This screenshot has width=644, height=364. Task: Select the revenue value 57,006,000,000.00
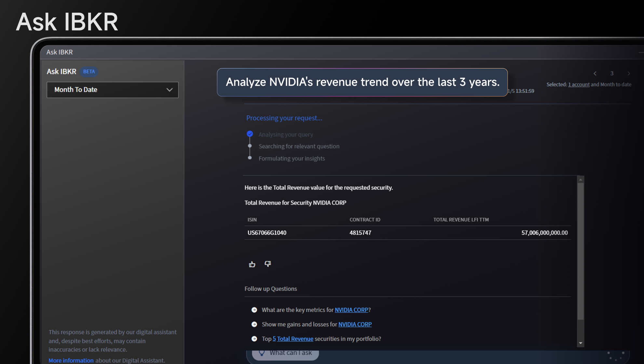pos(544,233)
